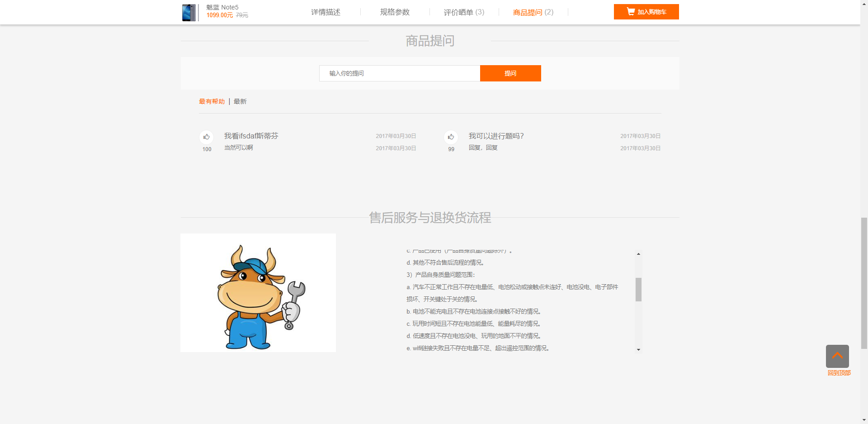This screenshot has width=868, height=424.
Task: Open question 我看ifsdaf斯蒂芬
Action: (251, 136)
